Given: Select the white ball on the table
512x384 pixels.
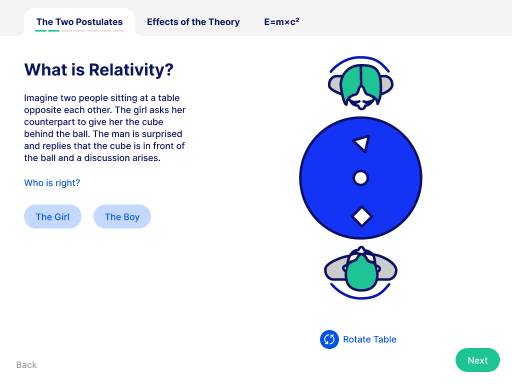Looking at the screenshot, I should point(361,178).
